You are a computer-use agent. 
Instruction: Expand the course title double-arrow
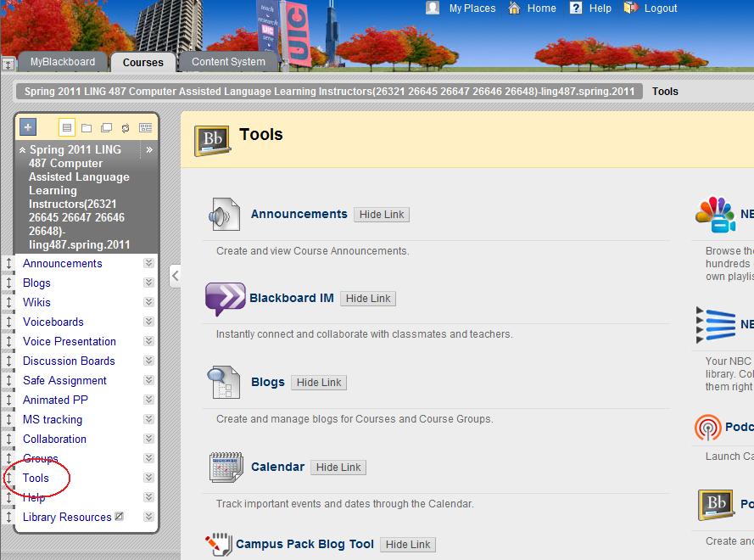point(149,149)
